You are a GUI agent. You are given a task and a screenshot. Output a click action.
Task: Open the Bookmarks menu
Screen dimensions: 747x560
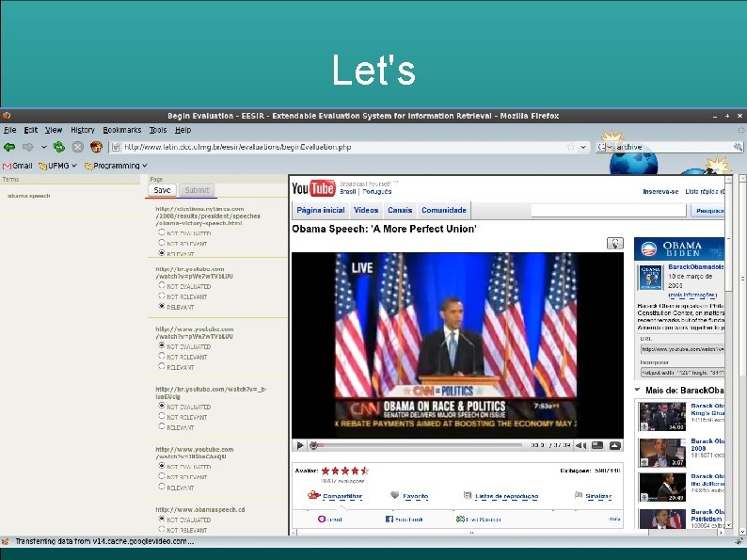[x=122, y=130]
